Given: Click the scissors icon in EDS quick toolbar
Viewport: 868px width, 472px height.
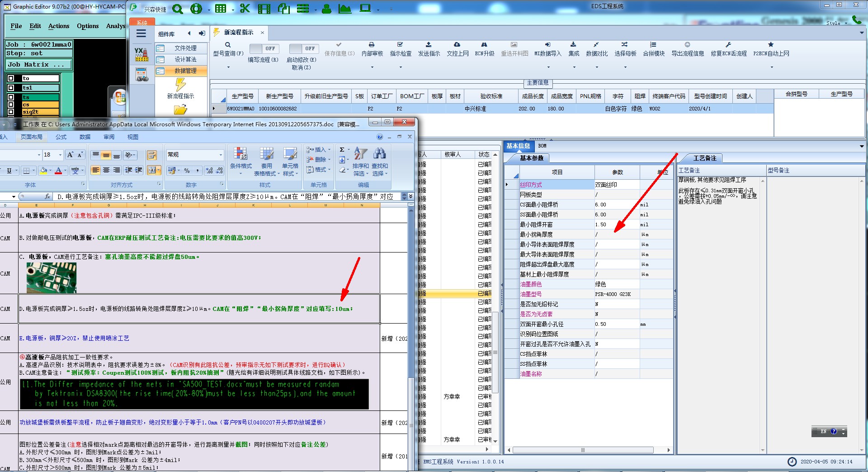Looking at the screenshot, I should [245, 9].
